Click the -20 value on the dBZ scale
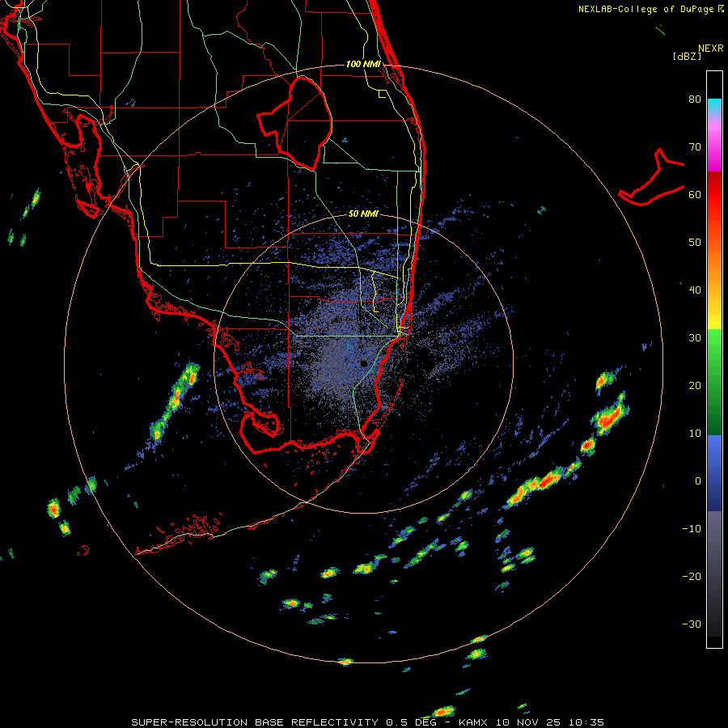 pyautogui.click(x=692, y=577)
